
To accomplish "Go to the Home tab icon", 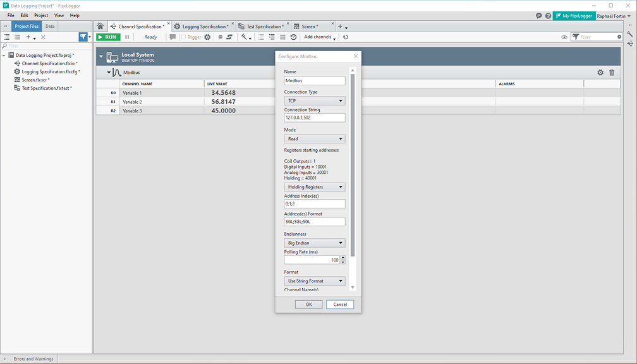I will point(100,27).
